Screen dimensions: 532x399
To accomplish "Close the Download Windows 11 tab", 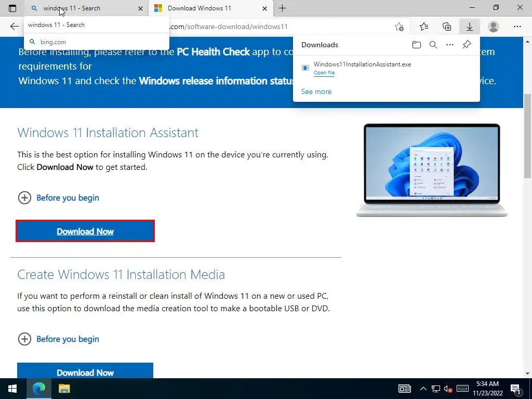I will pos(264,8).
